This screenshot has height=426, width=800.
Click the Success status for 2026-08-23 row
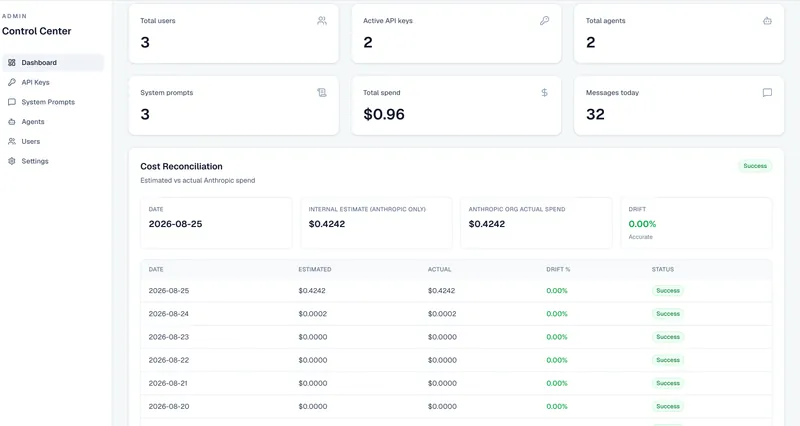click(x=668, y=337)
